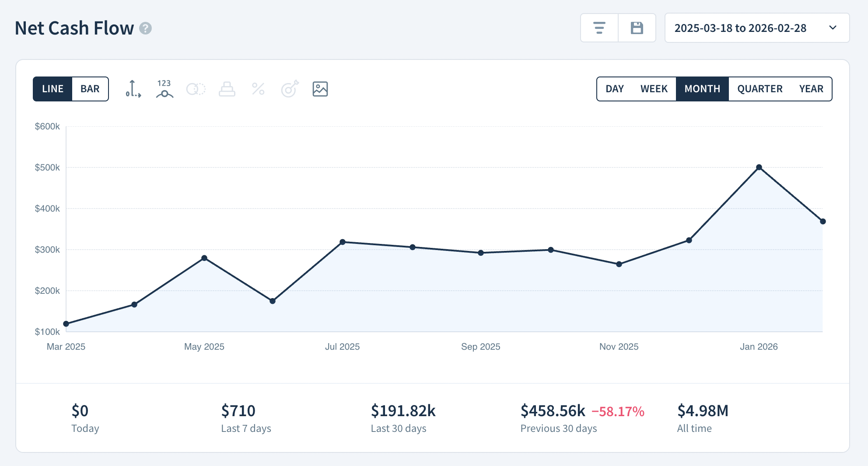
Task: Save the Net Cash Flow report
Action: point(637,28)
